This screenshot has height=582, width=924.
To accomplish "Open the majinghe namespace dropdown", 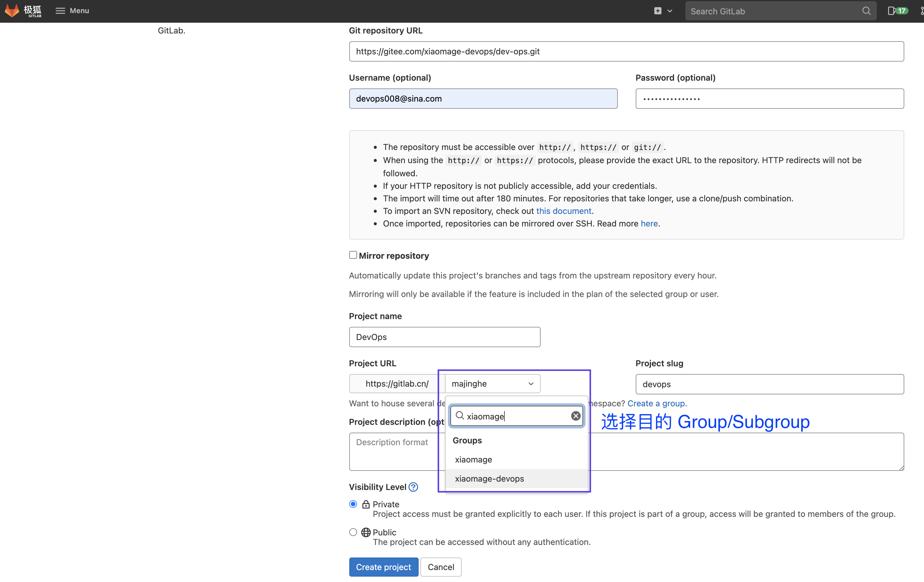I will click(x=492, y=383).
